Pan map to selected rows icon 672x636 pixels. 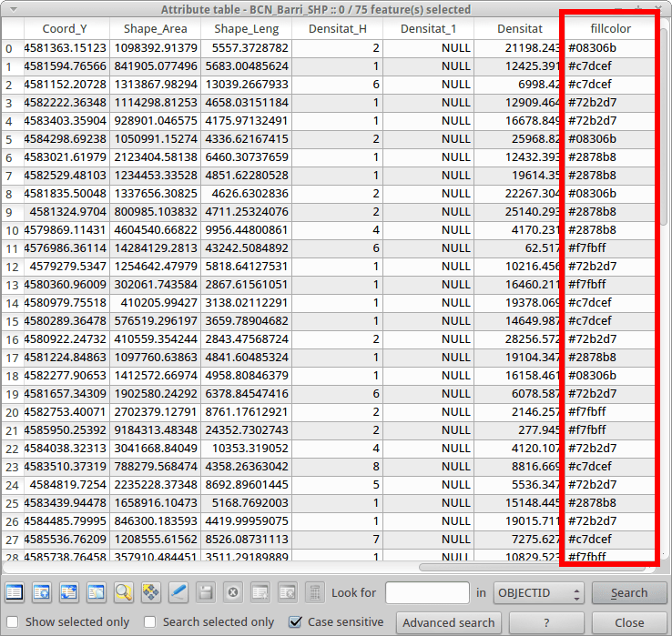pyautogui.click(x=151, y=592)
